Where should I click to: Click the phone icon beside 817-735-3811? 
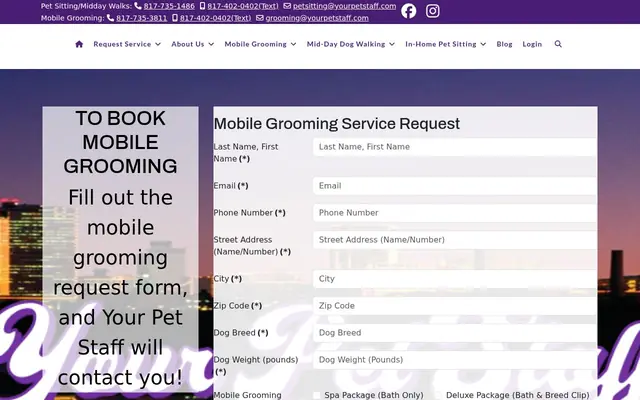point(110,18)
